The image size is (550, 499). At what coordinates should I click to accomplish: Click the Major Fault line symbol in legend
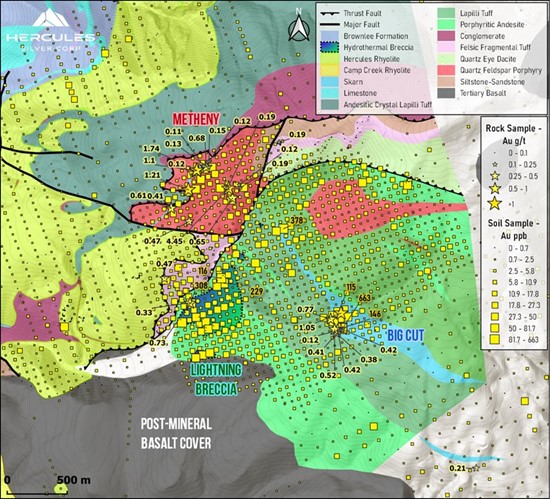[330, 25]
